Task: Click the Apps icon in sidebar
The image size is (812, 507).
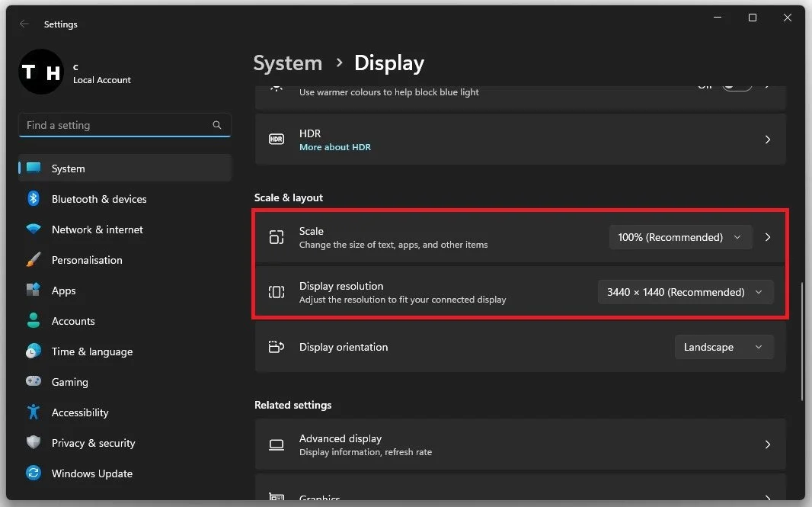Action: coord(34,290)
